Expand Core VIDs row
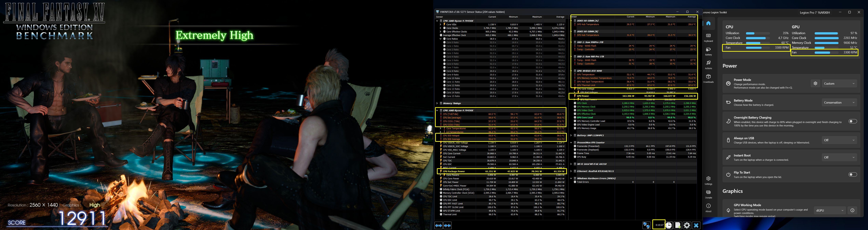 (440, 25)
